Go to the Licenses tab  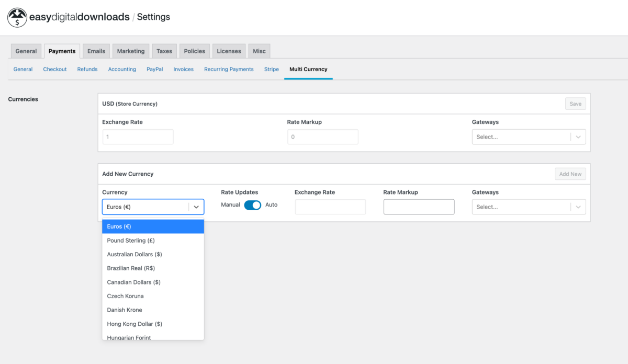(229, 51)
